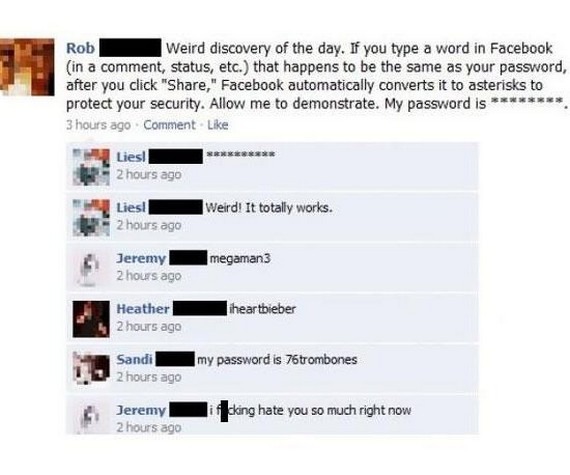Open Rob's profile name link
This screenshot has width=570, height=475.
click(80, 48)
